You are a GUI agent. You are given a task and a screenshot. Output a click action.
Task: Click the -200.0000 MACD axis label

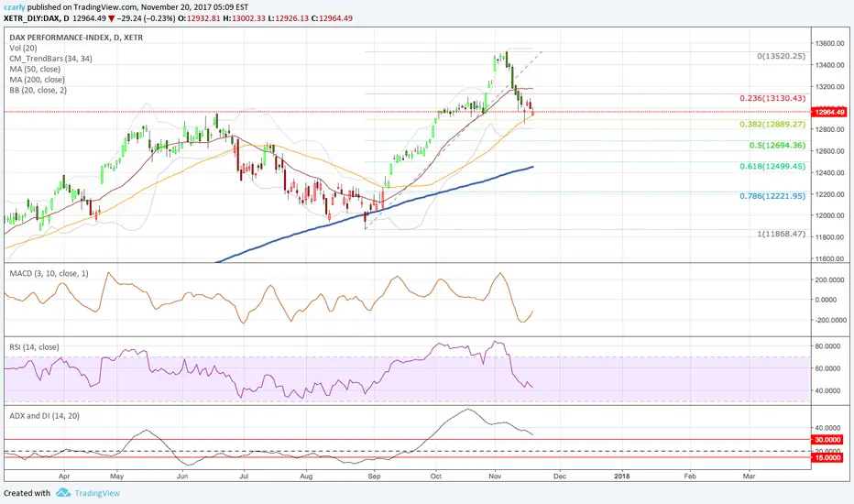(829, 321)
